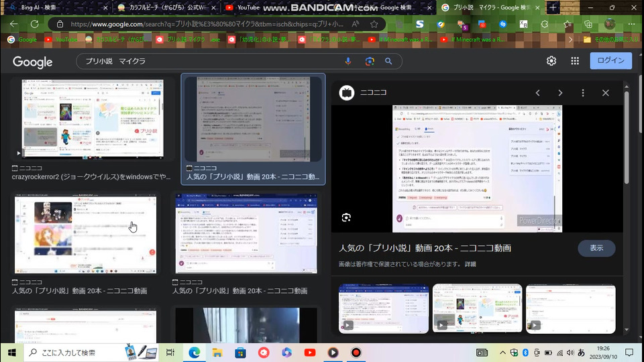Switch to the カラフルピーチ 公式 tab
Image resolution: width=644 pixels, height=362 pixels.
coord(166,7)
